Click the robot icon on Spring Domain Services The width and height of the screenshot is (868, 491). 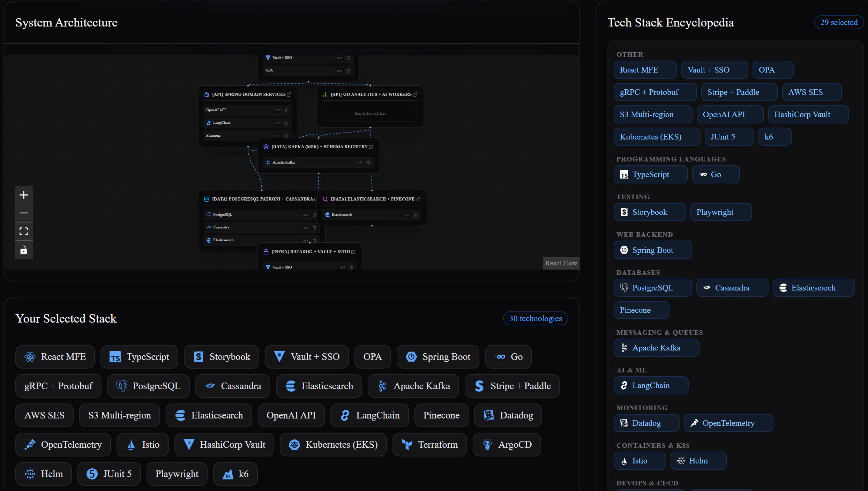[x=207, y=95]
